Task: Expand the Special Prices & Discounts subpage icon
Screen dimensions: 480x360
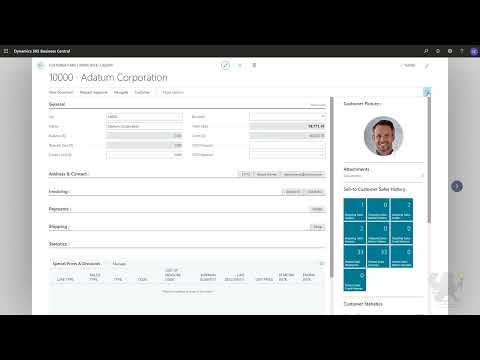Action: tap(322, 263)
